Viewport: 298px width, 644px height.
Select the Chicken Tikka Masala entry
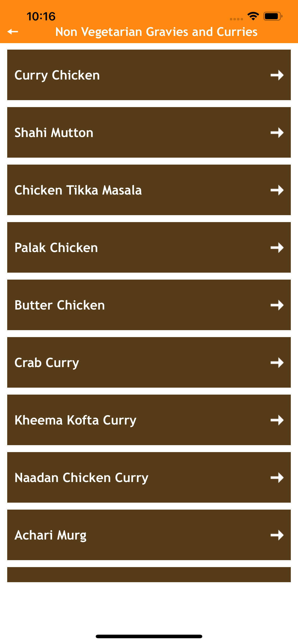(x=78, y=190)
